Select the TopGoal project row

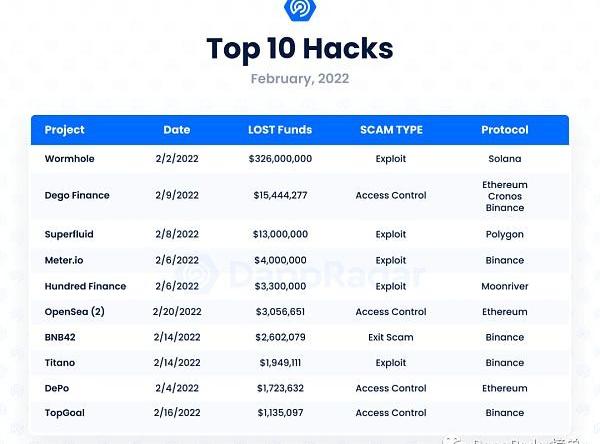click(x=64, y=412)
